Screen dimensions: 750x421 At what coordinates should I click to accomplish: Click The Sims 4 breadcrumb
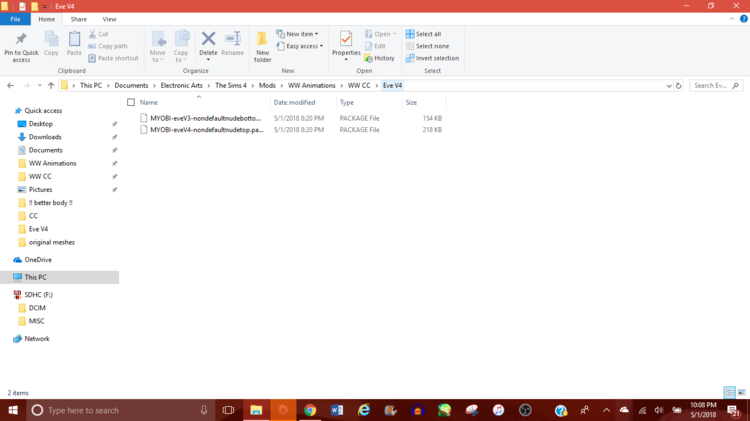(x=231, y=85)
